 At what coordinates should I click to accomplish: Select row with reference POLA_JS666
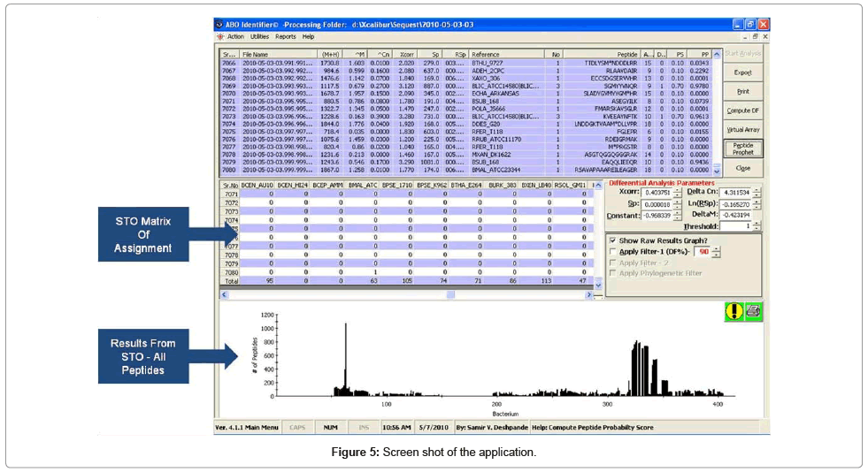coord(465,109)
